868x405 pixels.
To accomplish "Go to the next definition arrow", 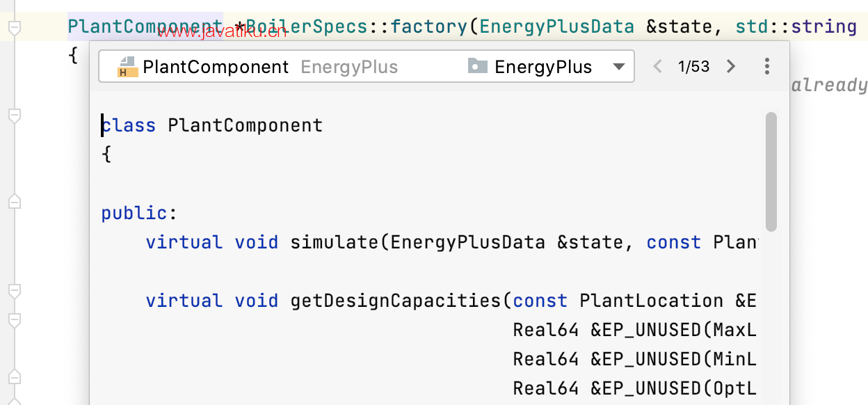I will click(x=730, y=67).
